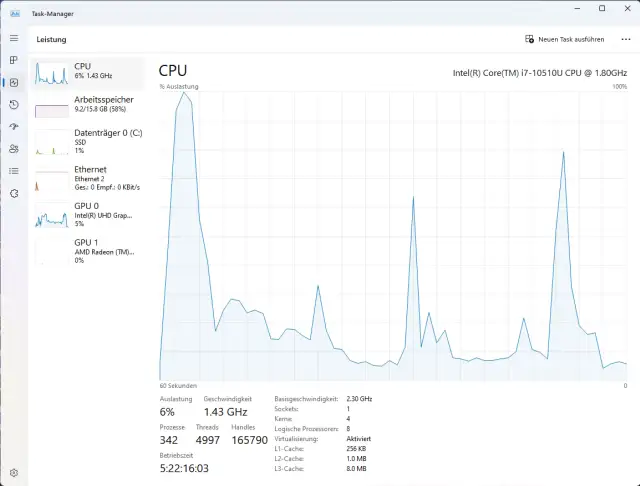Open the three-dots more options menu
The height and width of the screenshot is (486, 640).
626,39
